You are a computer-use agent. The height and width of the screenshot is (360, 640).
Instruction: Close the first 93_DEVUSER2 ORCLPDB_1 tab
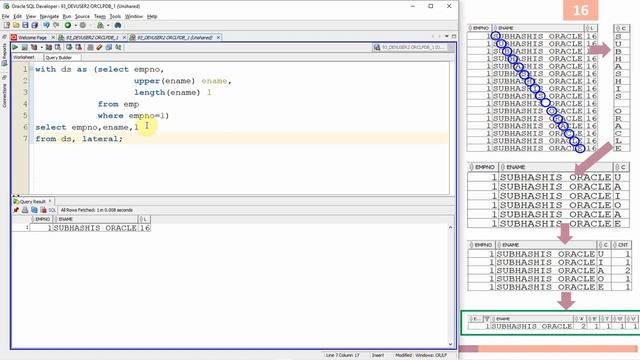tap(124, 37)
